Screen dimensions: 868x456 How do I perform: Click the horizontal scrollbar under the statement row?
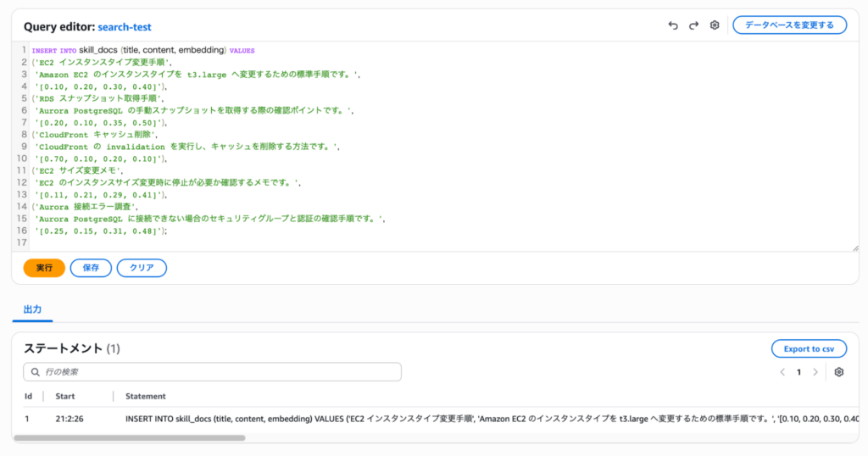pos(129,438)
